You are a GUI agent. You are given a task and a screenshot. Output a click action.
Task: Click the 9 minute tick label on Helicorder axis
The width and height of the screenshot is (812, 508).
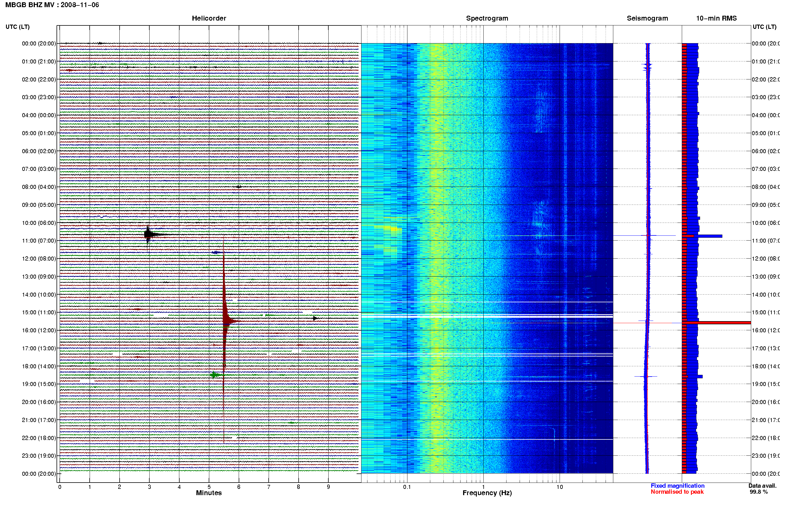[x=328, y=487]
